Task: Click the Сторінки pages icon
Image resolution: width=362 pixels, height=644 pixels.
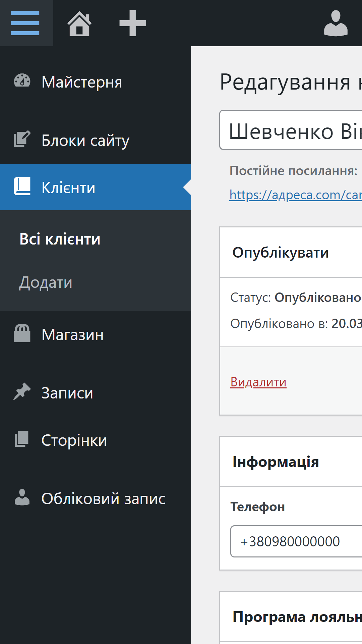Action: (22, 439)
